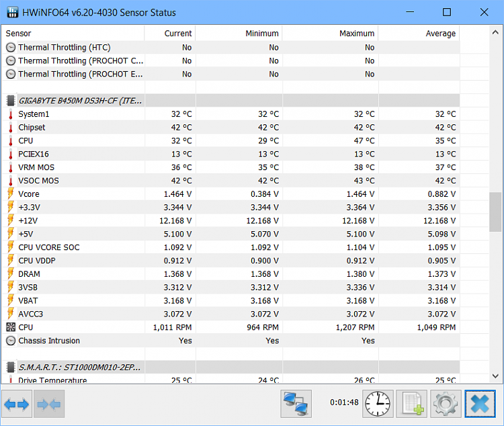Click the PCIEX16 thermometer icon
Viewport: 504px width, 426px height.
coord(11,155)
